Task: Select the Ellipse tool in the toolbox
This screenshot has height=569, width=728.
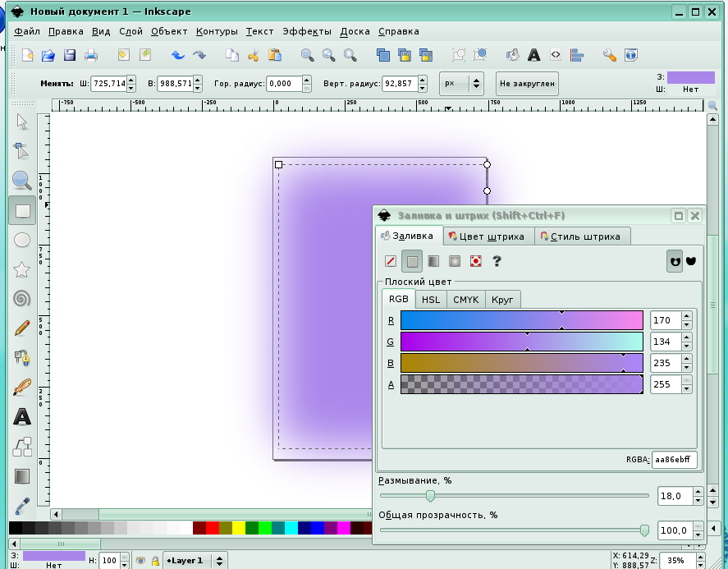Action: coord(22,240)
